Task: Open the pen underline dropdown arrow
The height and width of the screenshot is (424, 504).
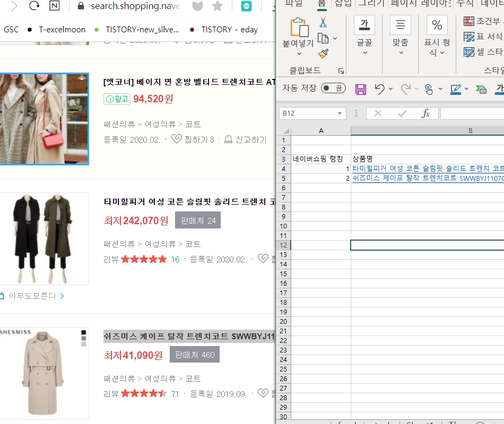Action: point(466,89)
